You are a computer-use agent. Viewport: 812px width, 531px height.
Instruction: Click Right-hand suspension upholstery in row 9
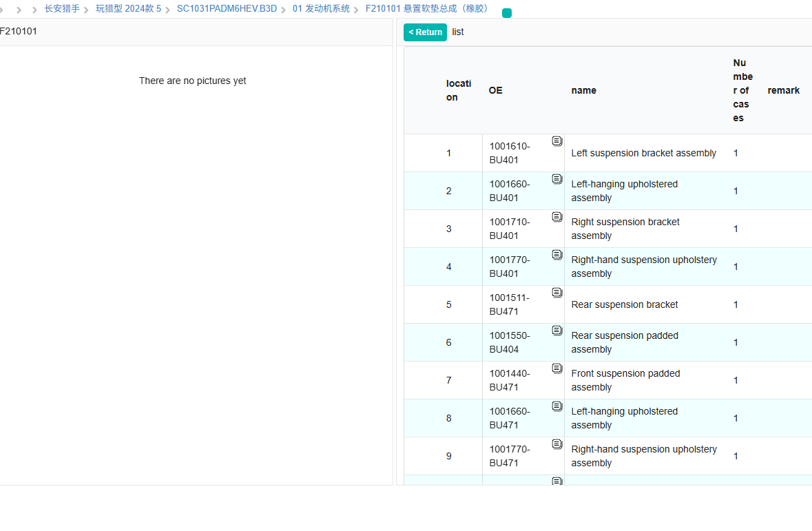[x=644, y=455]
